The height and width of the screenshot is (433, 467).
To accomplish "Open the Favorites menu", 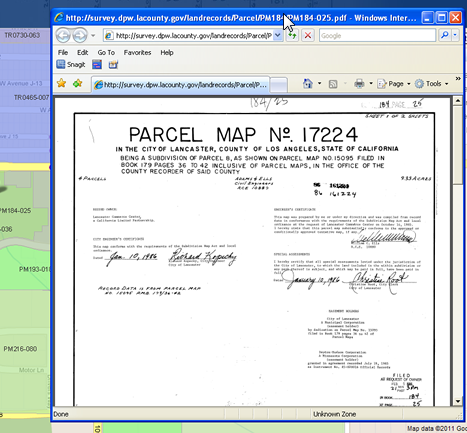I will pyautogui.click(x=137, y=53).
